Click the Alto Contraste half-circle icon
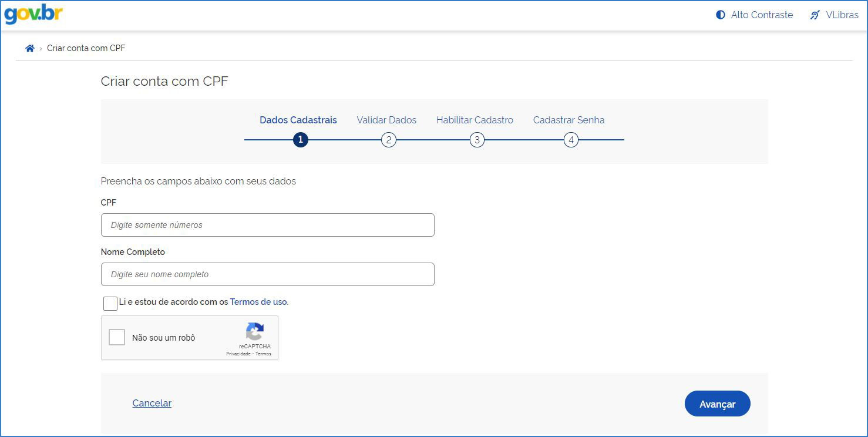 coord(721,15)
